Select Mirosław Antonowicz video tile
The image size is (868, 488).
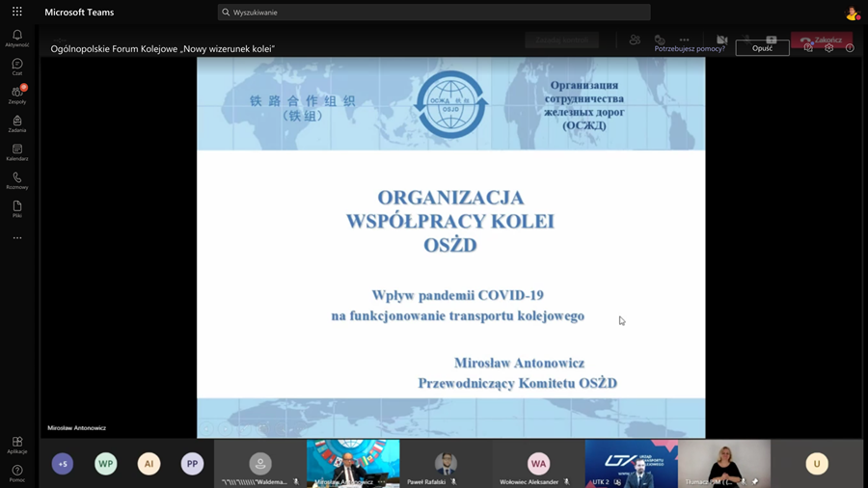[353, 464]
